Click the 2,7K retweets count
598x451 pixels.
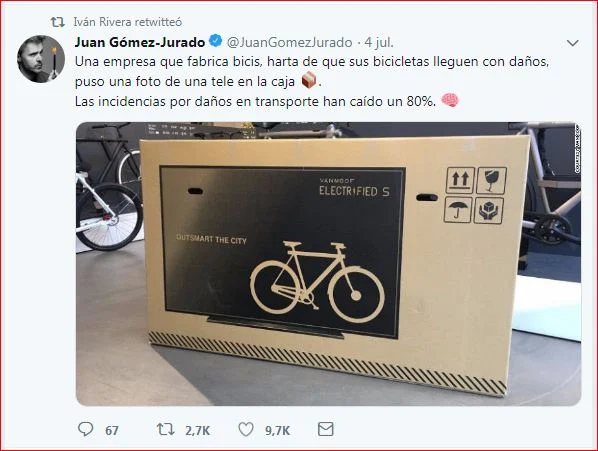click(x=198, y=431)
